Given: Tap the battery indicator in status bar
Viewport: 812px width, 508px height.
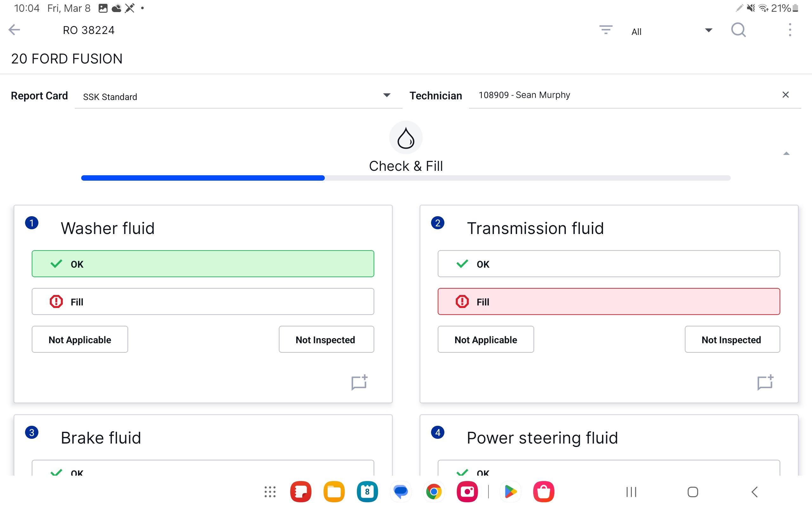Looking at the screenshot, I should click(x=795, y=8).
